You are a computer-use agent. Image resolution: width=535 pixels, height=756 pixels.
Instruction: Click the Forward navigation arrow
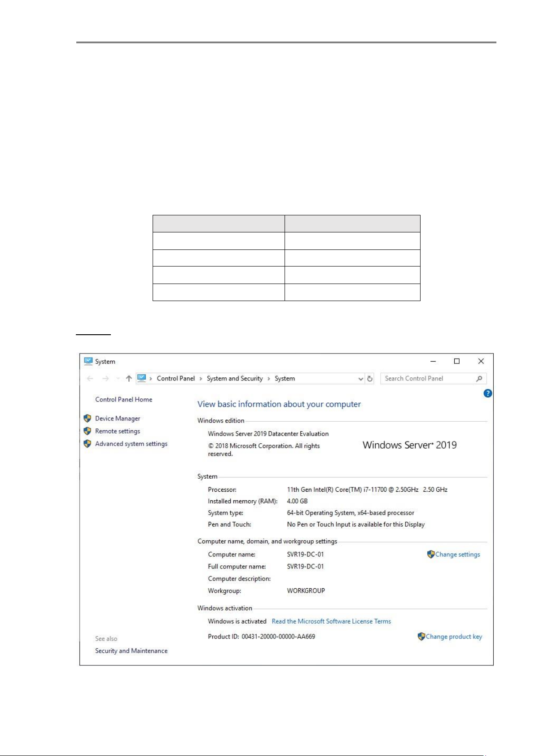click(x=105, y=379)
